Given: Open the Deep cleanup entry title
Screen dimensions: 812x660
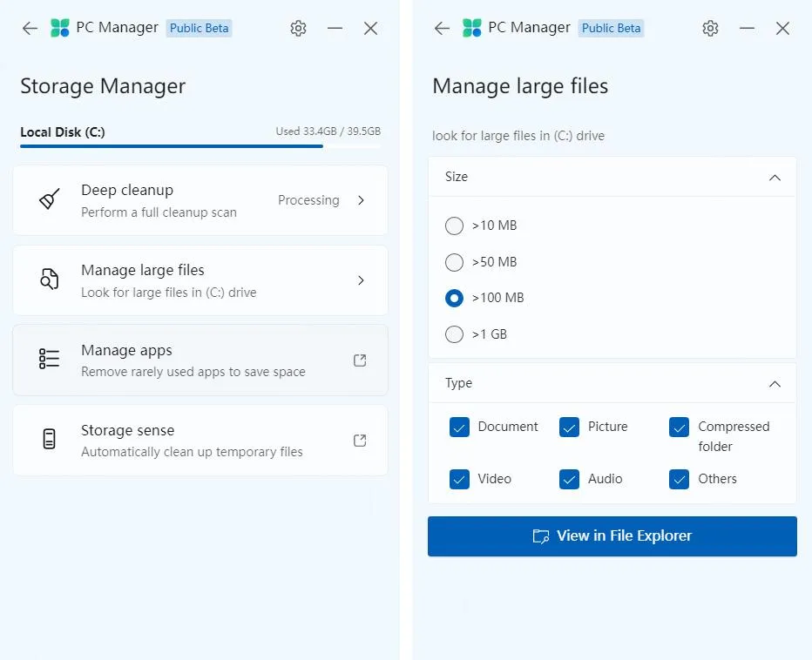Looking at the screenshot, I should coord(127,190).
